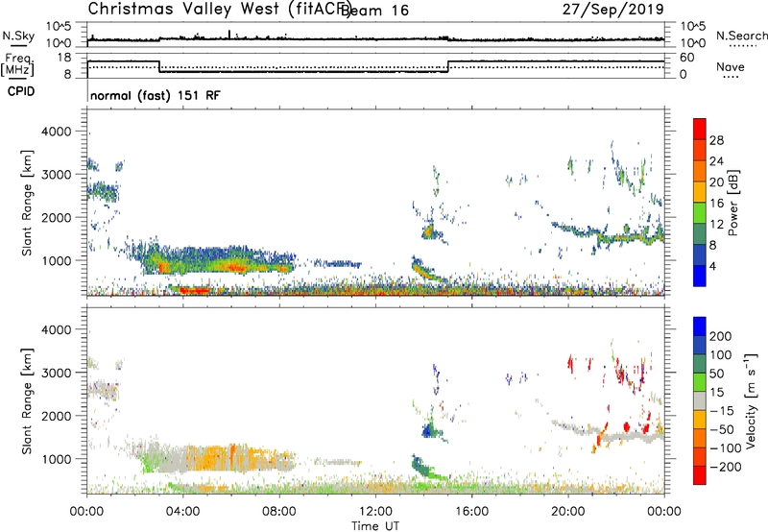The height and width of the screenshot is (532, 768).
Task: Click the power panel 'Slant Range [km]' axis label
Action: (27, 203)
